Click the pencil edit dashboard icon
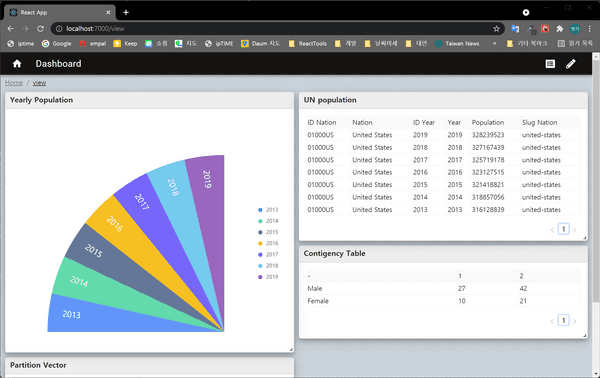600x378 pixels. pos(571,64)
